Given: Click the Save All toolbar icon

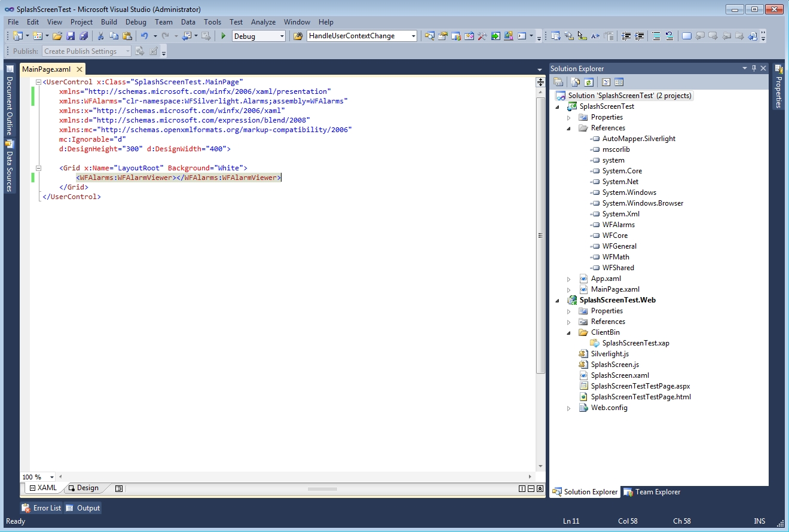Looking at the screenshot, I should 84,36.
